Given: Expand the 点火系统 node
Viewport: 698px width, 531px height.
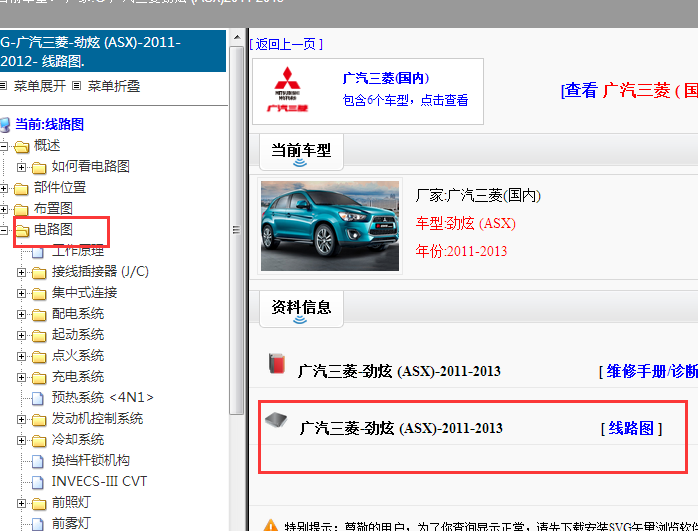Looking at the screenshot, I should click(21, 356).
